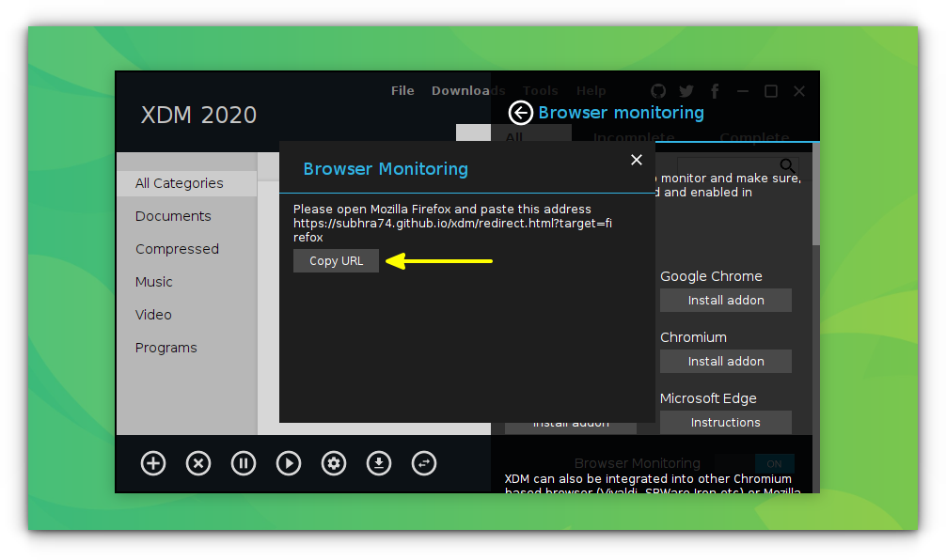Open the Help menu
The image size is (946, 560).
(591, 90)
